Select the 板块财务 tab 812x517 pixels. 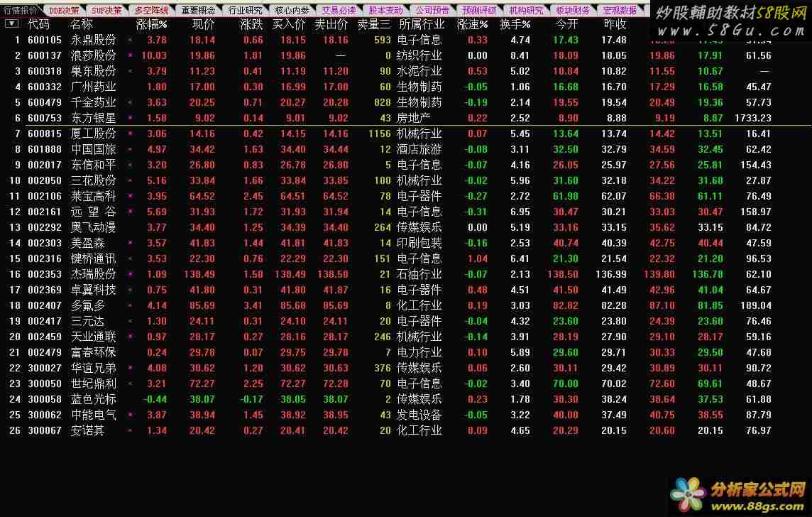573,10
